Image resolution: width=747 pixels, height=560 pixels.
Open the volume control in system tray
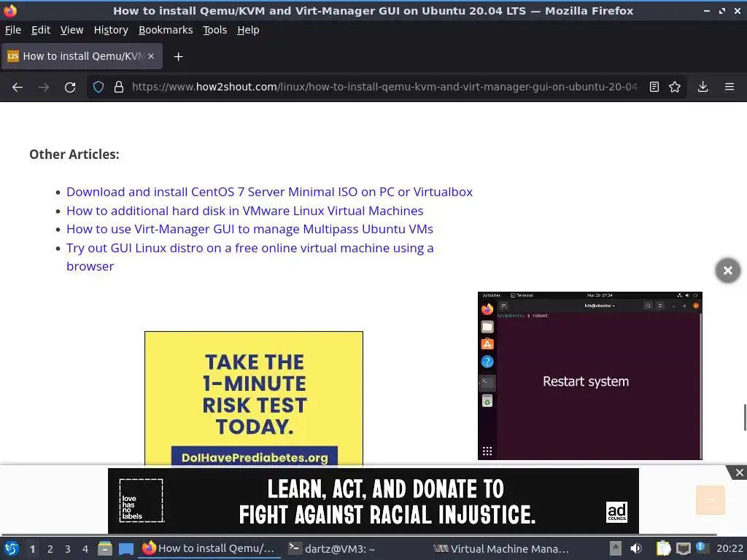pyautogui.click(x=635, y=549)
